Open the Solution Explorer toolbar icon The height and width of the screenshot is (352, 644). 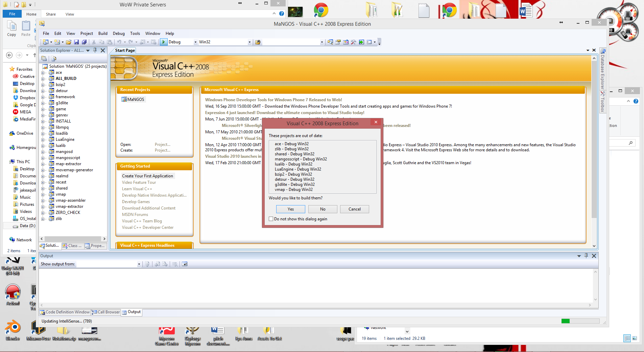click(x=330, y=42)
